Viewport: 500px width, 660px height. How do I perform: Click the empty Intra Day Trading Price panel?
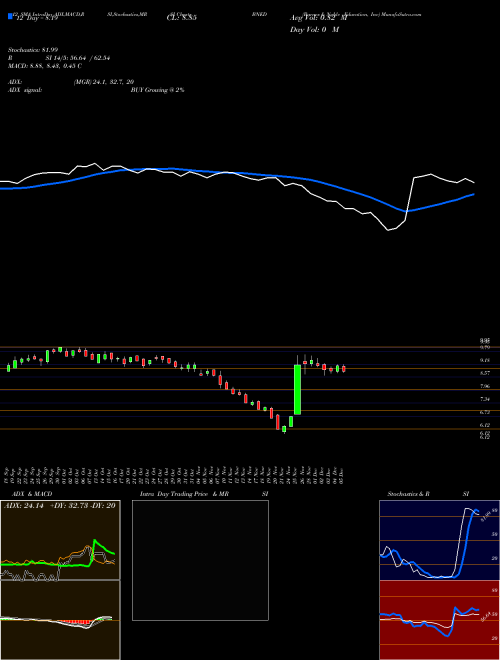pyautogui.click(x=200, y=560)
